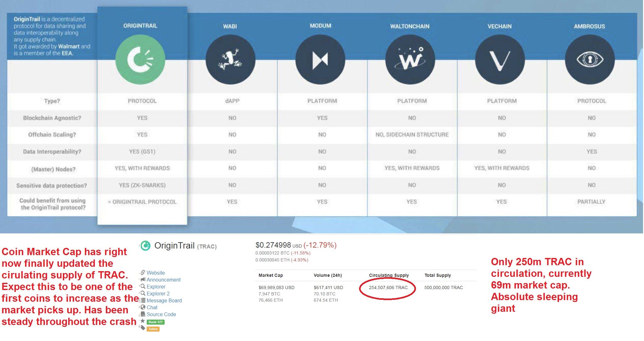Click the WALTONCHAIN column heading
The image size is (644, 341).
(x=410, y=26)
